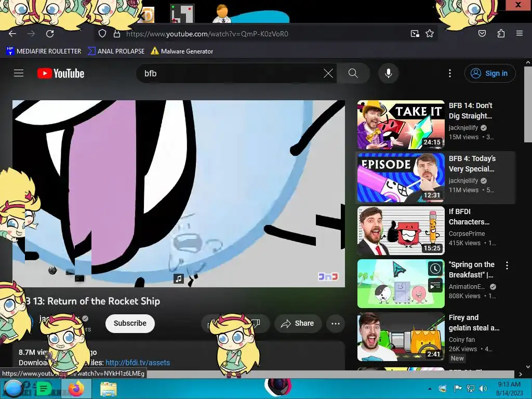Click the Coiny fan channel name
This screenshot has width=532, height=399.
click(462, 339)
